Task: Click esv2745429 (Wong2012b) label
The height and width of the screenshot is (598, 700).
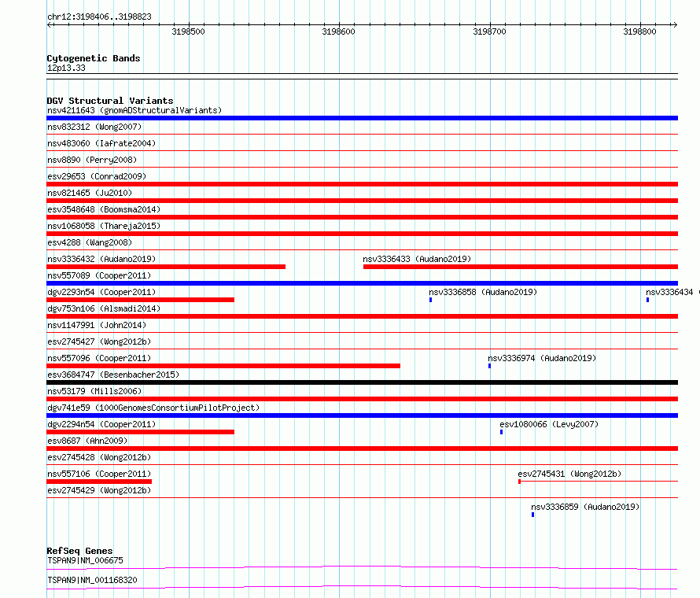Action: point(99,490)
